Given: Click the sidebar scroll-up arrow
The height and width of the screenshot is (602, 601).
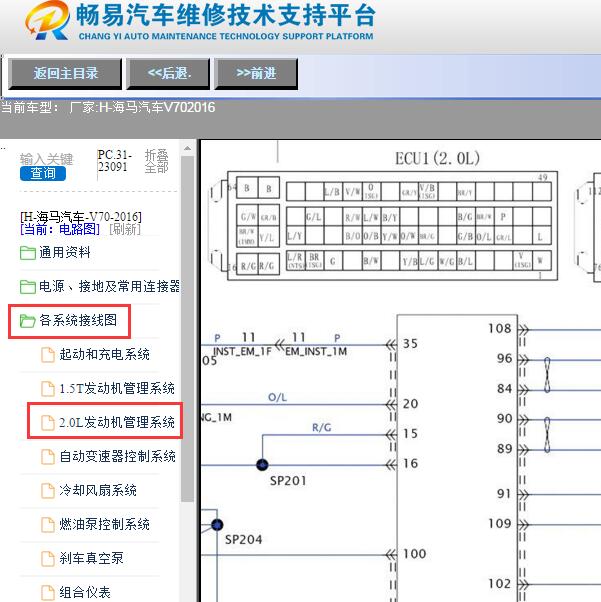Looking at the screenshot, I should [x=187, y=149].
